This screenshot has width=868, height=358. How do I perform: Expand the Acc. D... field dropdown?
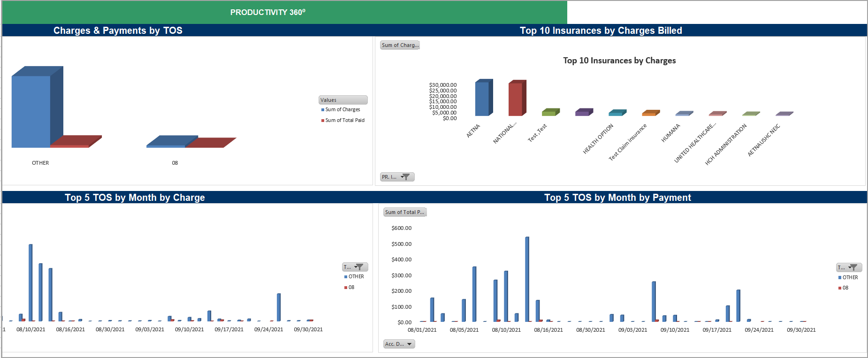pyautogui.click(x=409, y=344)
